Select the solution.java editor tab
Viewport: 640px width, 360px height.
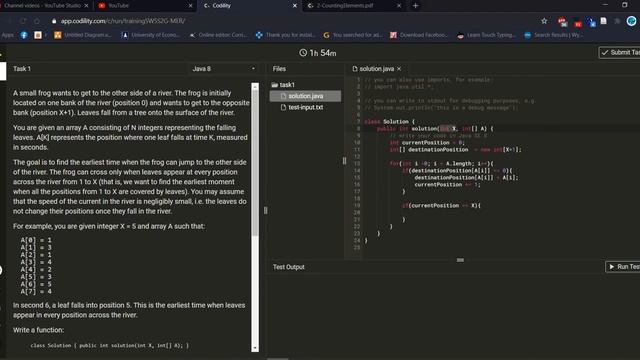pos(376,69)
